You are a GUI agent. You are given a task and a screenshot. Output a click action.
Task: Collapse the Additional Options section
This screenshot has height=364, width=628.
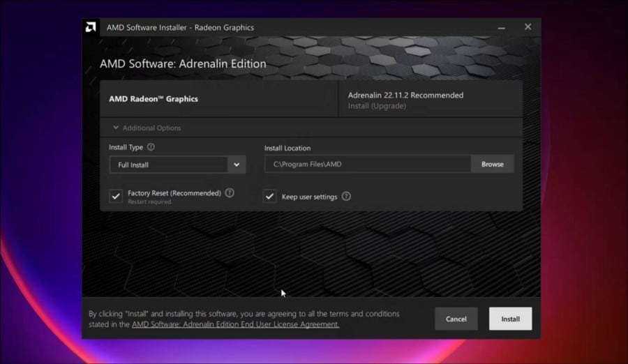pyautogui.click(x=146, y=128)
